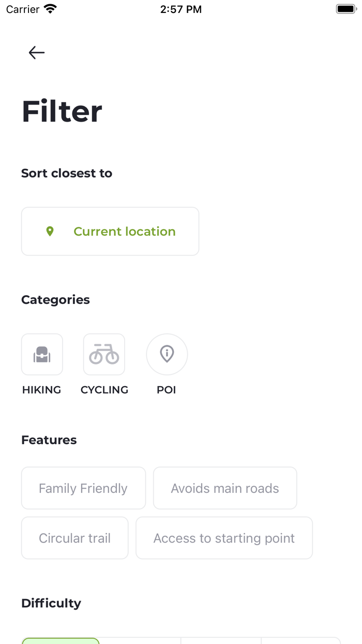The height and width of the screenshot is (644, 362).
Task: Enable the Family Friendly feature
Action: click(83, 488)
